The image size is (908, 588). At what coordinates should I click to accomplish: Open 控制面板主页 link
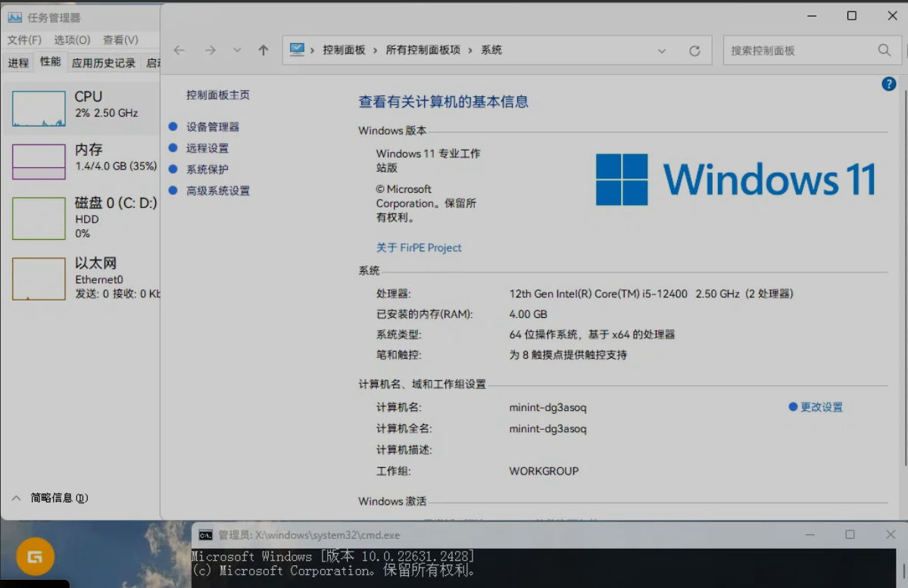(218, 95)
